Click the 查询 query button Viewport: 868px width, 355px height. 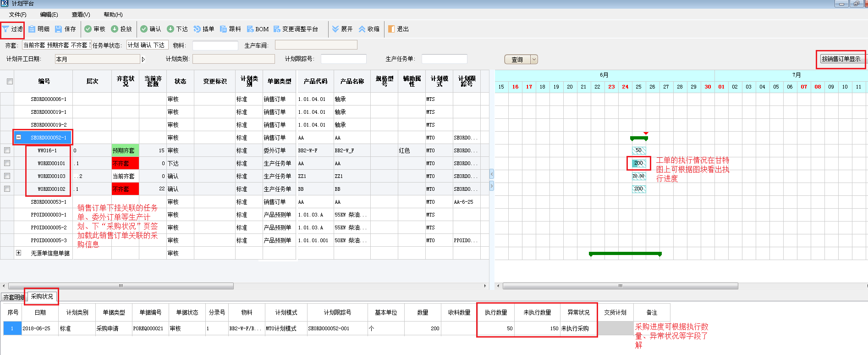click(517, 60)
